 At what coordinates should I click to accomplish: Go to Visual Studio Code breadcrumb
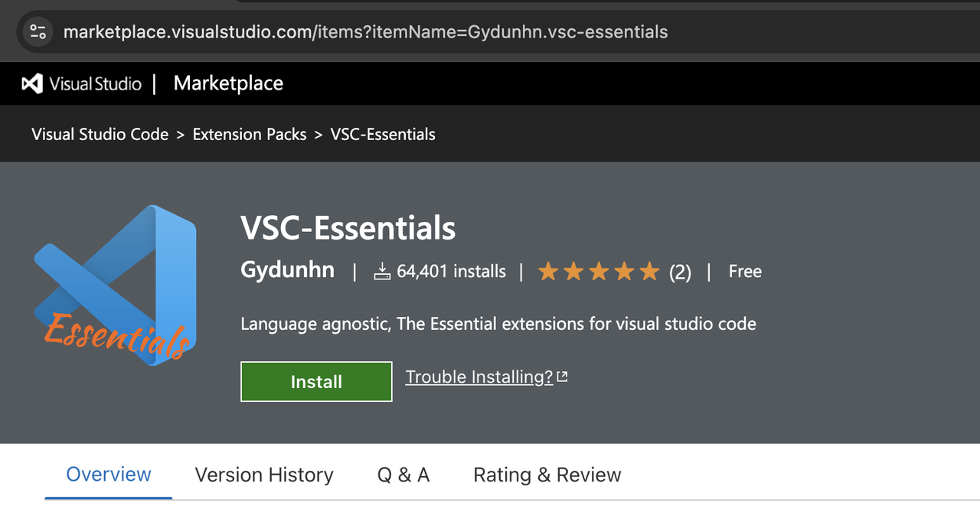[100, 134]
